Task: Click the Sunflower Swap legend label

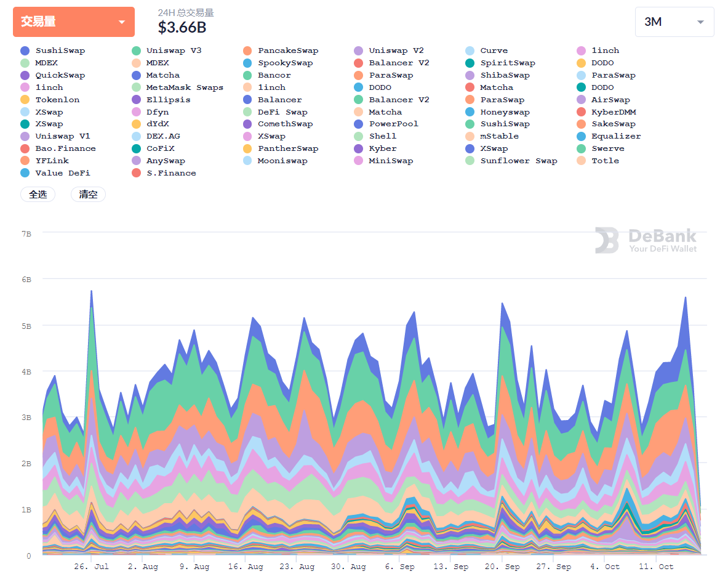Action: [519, 161]
